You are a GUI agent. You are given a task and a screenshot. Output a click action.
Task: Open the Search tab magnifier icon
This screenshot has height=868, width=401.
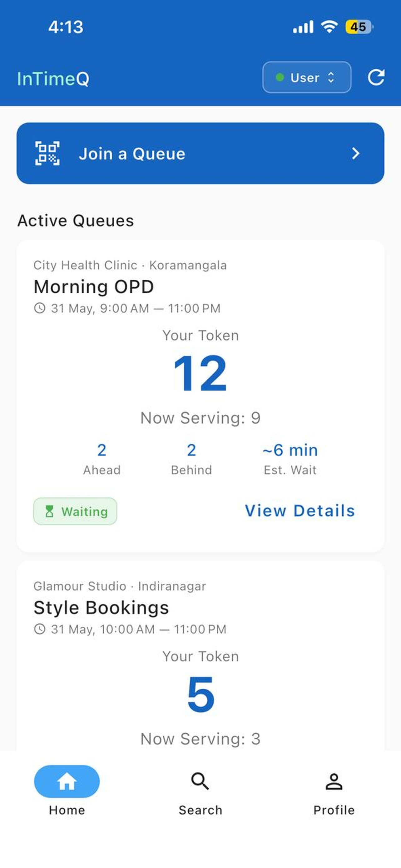[200, 781]
